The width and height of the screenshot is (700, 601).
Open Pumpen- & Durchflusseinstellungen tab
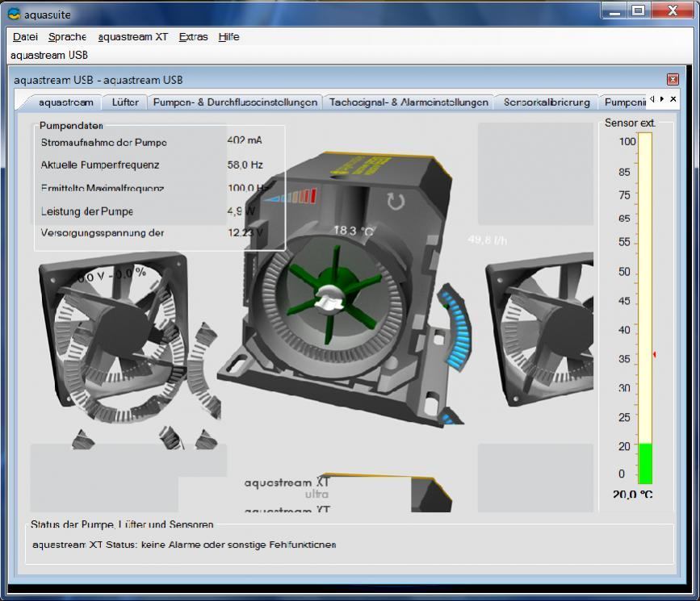[x=235, y=102]
